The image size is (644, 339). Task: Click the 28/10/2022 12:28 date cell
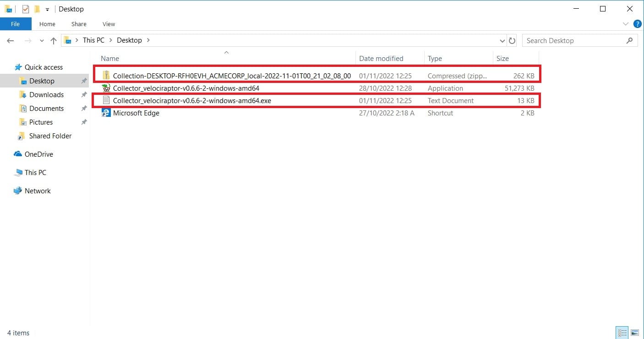coord(385,88)
